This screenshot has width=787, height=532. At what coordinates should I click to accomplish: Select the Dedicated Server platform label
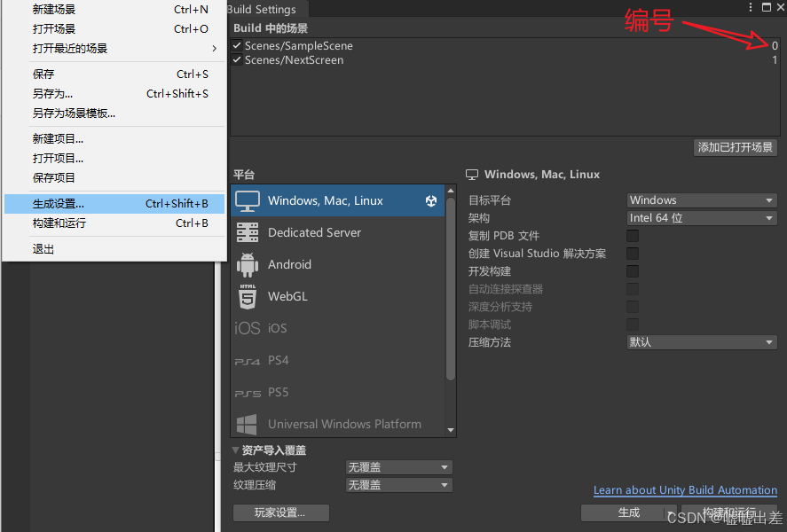pos(315,232)
